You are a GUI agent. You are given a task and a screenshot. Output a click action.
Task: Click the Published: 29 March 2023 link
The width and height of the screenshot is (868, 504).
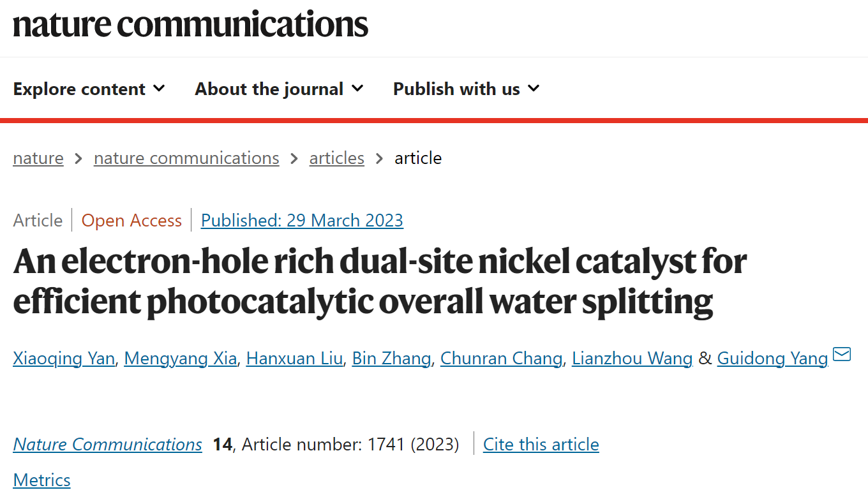[x=302, y=221]
